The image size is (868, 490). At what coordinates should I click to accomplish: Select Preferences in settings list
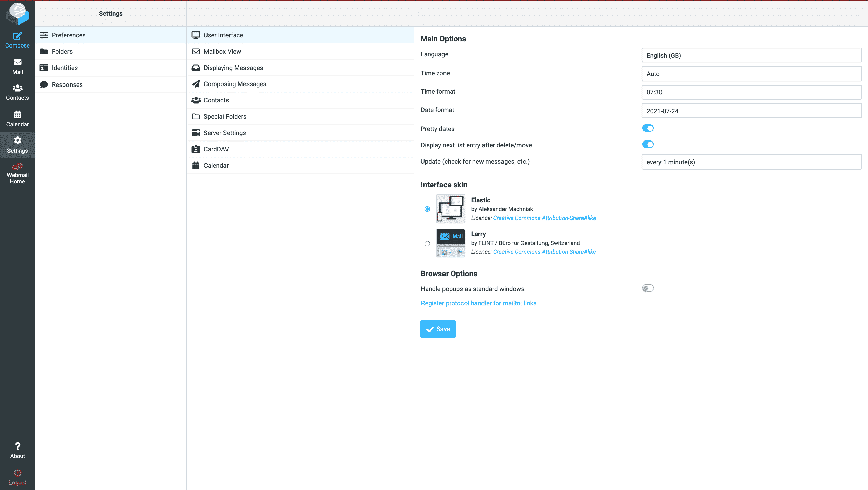(x=111, y=35)
